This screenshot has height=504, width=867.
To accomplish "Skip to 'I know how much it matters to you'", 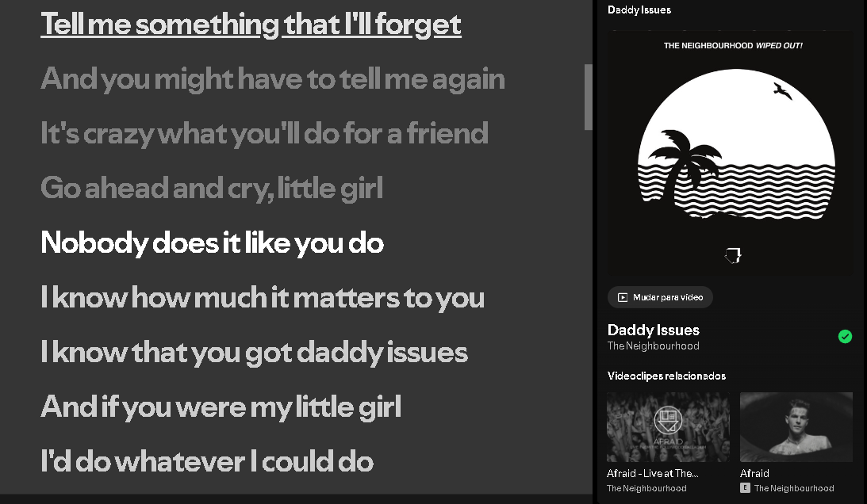I will point(262,298).
